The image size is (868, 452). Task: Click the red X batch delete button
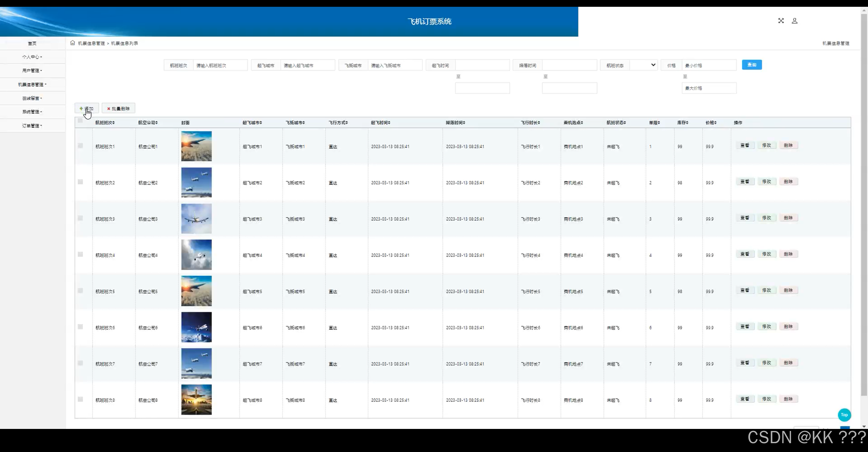click(118, 109)
